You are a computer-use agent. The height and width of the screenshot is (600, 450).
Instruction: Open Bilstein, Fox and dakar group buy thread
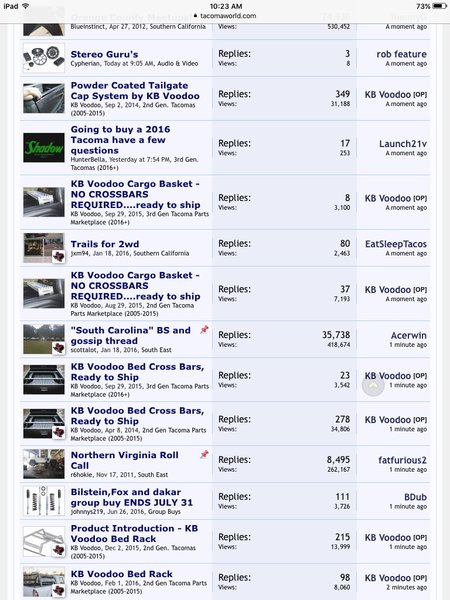[132, 497]
